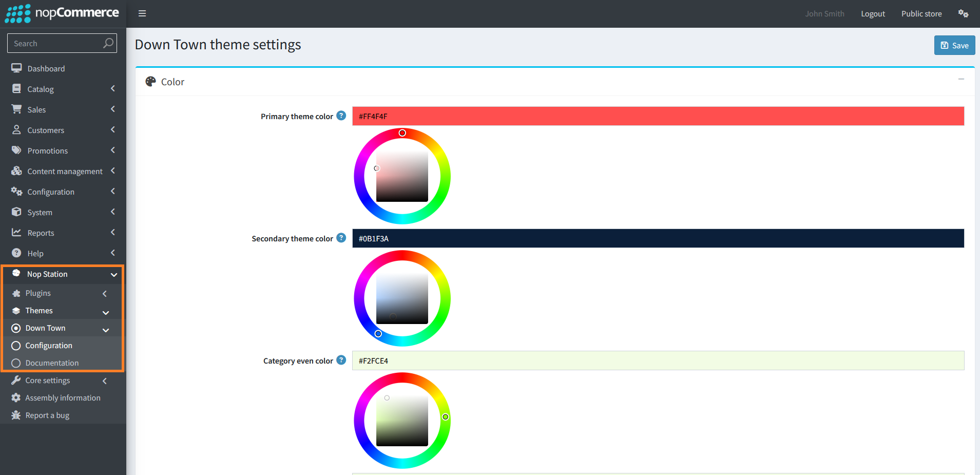Expand the Promotions menu chevron
Image resolution: width=980 pixels, height=475 pixels.
113,150
